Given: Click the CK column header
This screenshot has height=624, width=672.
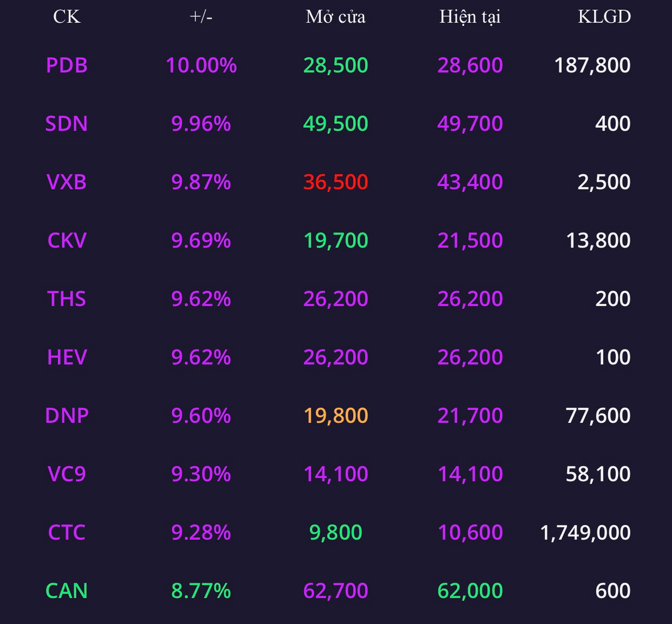Looking at the screenshot, I should (x=67, y=16).
